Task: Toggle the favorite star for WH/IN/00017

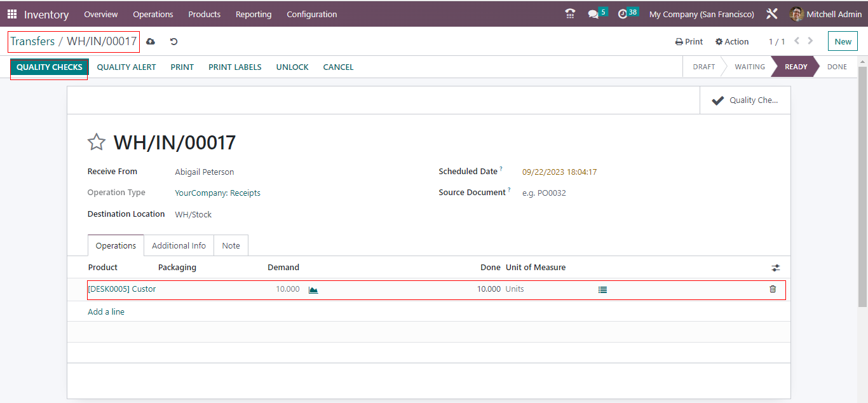Action: click(x=97, y=142)
